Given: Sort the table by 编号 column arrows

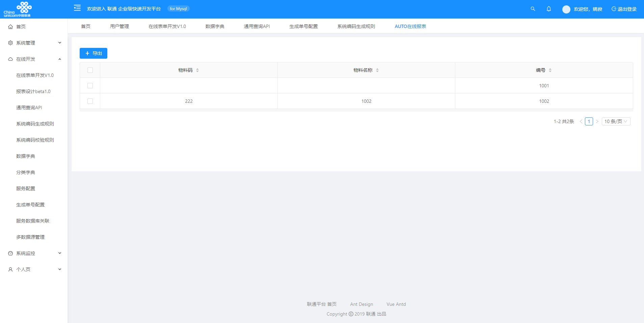Looking at the screenshot, I should click(x=550, y=70).
